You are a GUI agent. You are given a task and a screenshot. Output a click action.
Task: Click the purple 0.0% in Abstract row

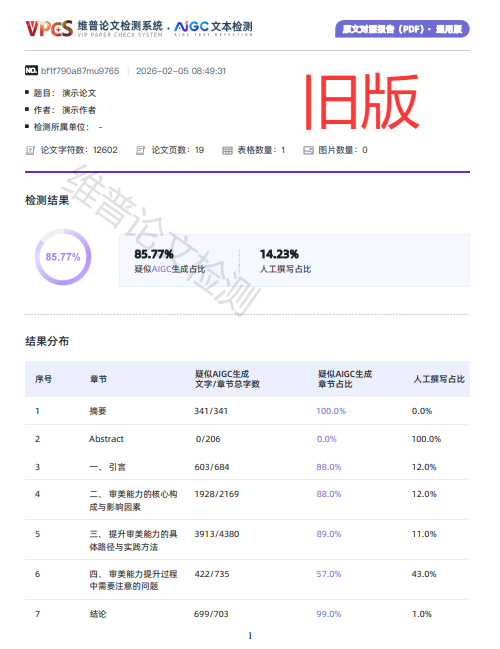click(x=327, y=439)
